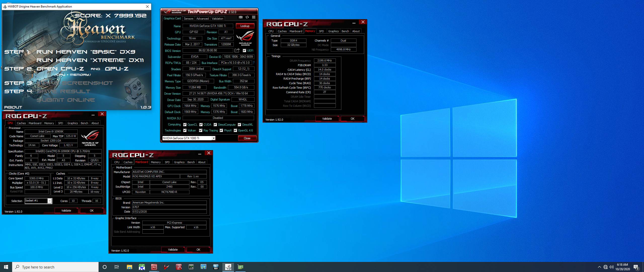Toggle the OpenGL 4.6 checkbox
Image resolution: width=644 pixels, height=272 pixels.
tap(235, 130)
